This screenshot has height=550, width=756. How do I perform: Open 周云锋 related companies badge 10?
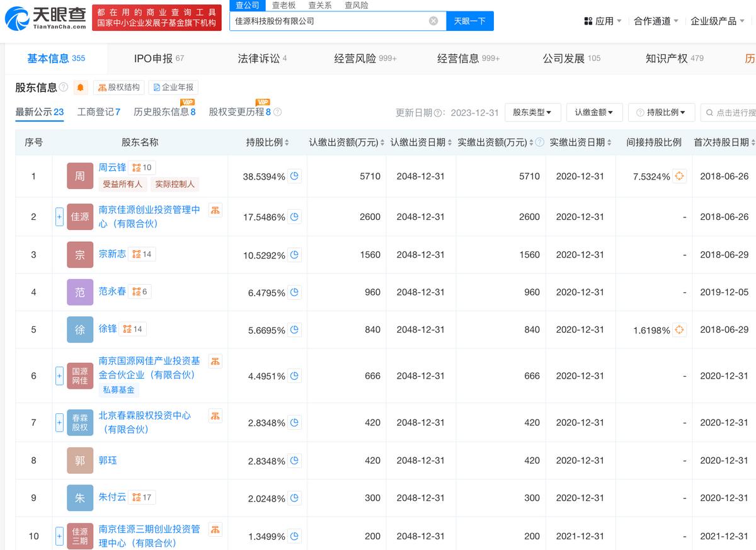[x=142, y=168]
